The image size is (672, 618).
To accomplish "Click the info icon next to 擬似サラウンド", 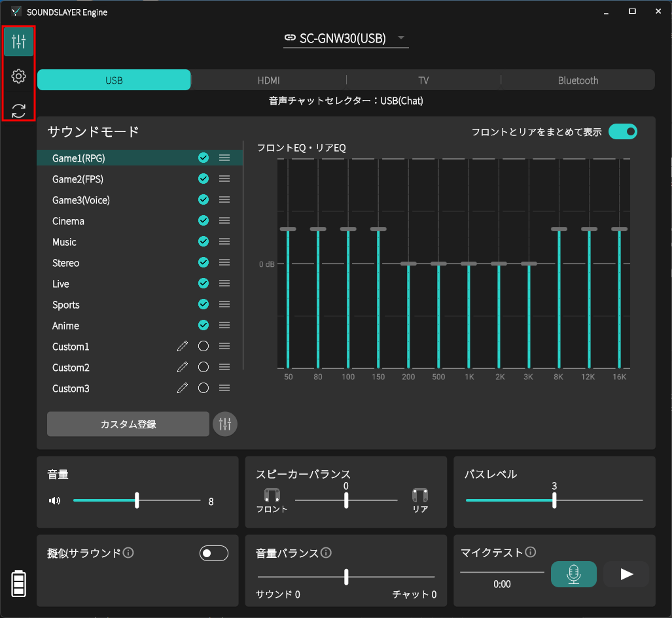I will 129,553.
